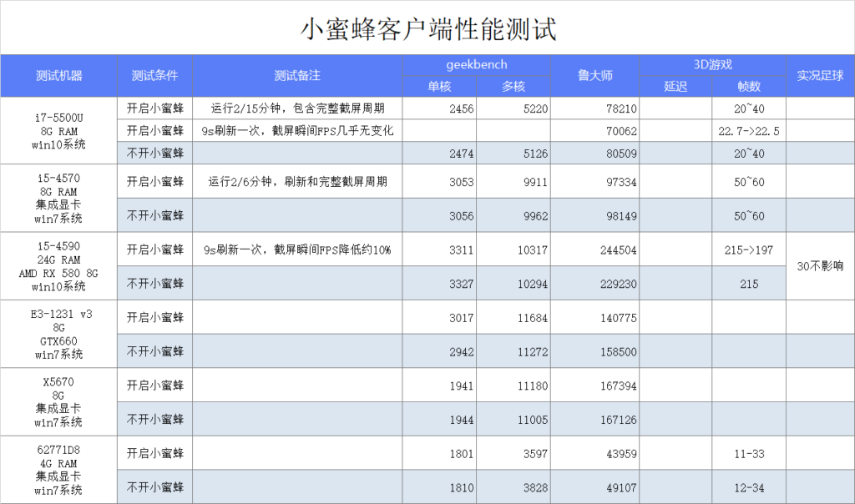This screenshot has width=855, height=504.
Task: Click the title 小蜜蜂客户端性能测试
Action: (427, 29)
